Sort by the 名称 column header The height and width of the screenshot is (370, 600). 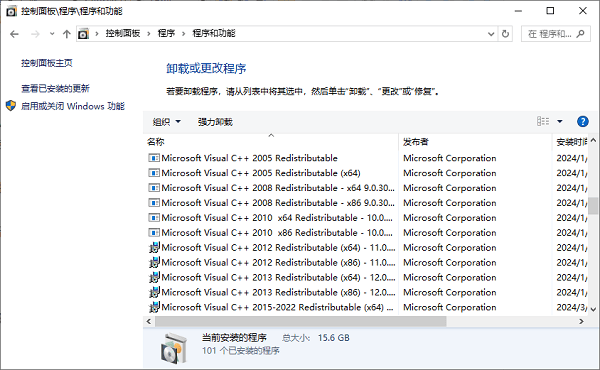(x=270, y=142)
